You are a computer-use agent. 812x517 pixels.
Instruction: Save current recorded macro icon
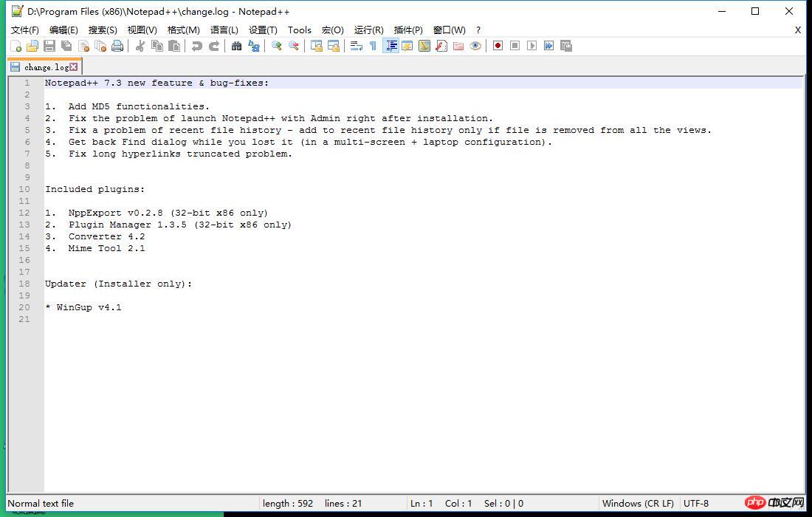coord(566,46)
